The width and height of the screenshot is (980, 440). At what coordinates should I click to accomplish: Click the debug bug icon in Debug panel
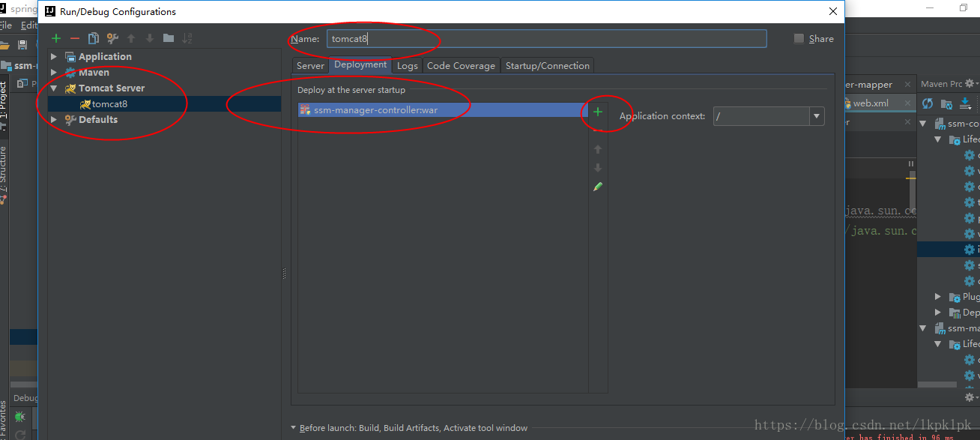[20, 416]
